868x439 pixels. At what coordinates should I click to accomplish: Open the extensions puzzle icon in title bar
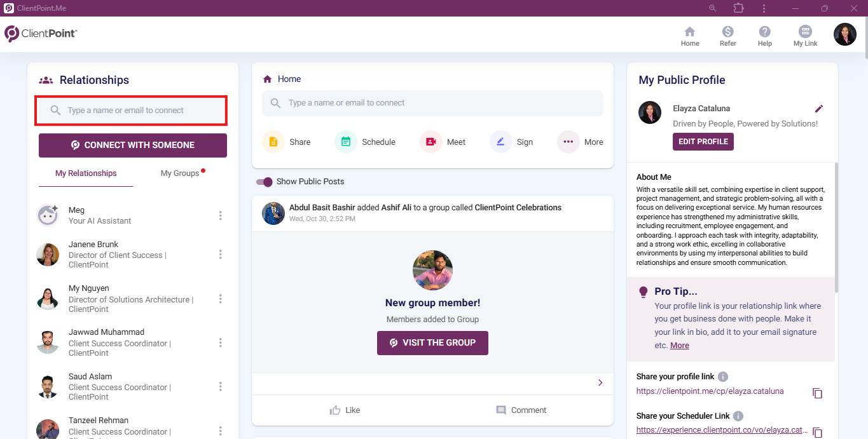pos(738,8)
